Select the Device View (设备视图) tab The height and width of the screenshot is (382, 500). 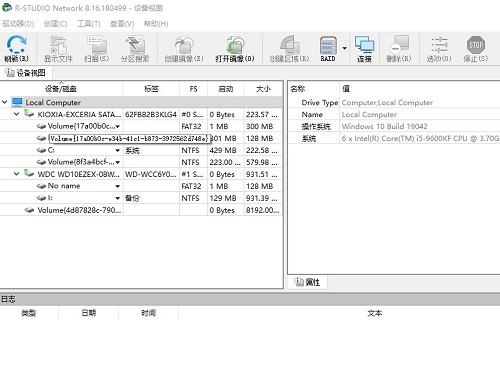pyautogui.click(x=26, y=73)
